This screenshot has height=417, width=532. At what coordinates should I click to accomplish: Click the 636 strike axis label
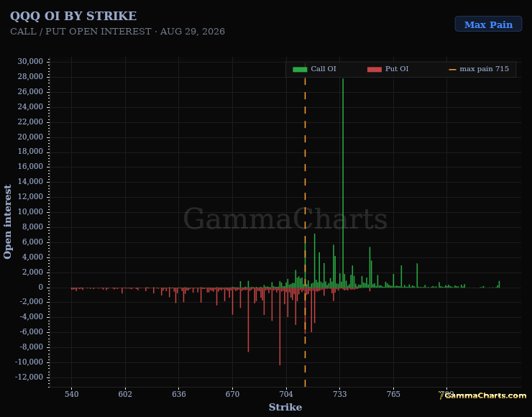coord(179,394)
